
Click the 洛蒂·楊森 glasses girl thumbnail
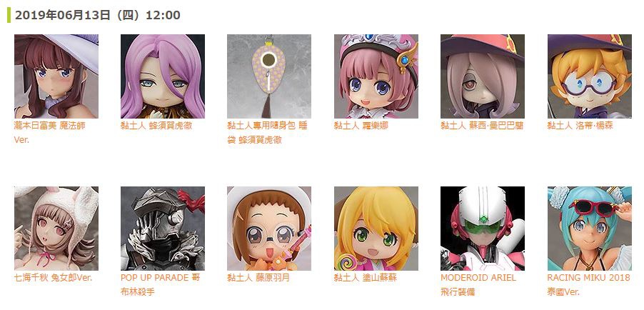coord(589,76)
